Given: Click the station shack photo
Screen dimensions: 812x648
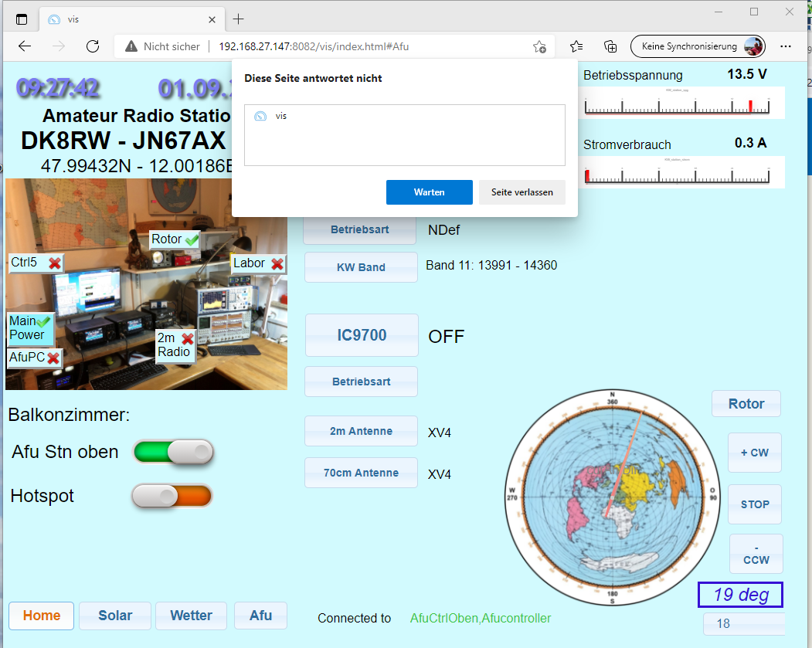Looking at the screenshot, I should coord(146,284).
